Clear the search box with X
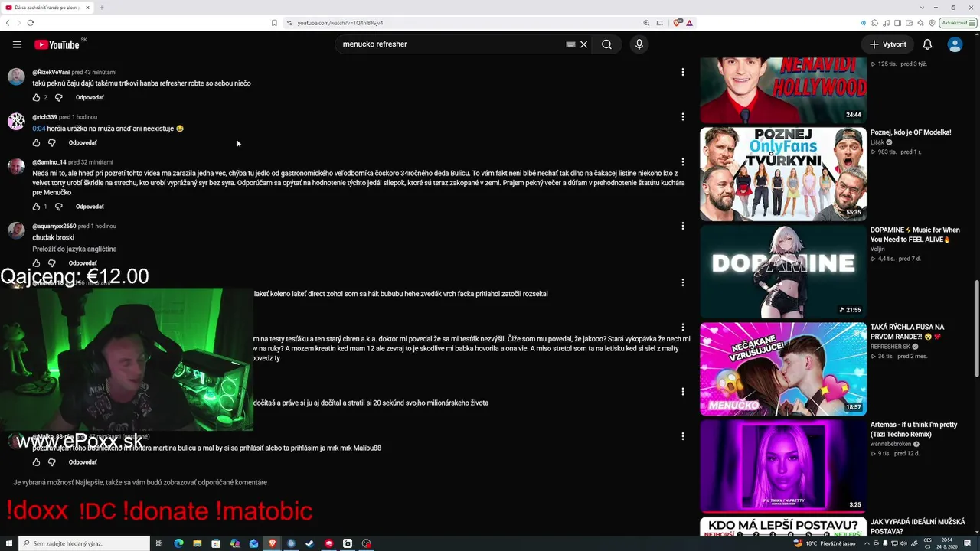Image resolution: width=980 pixels, height=551 pixels. [x=583, y=44]
